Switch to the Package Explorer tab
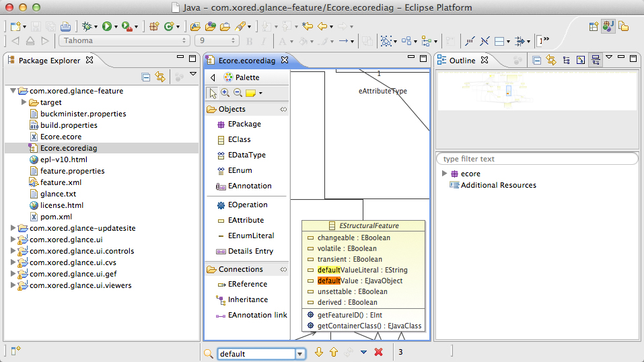This screenshot has height=362, width=644. 48,61
